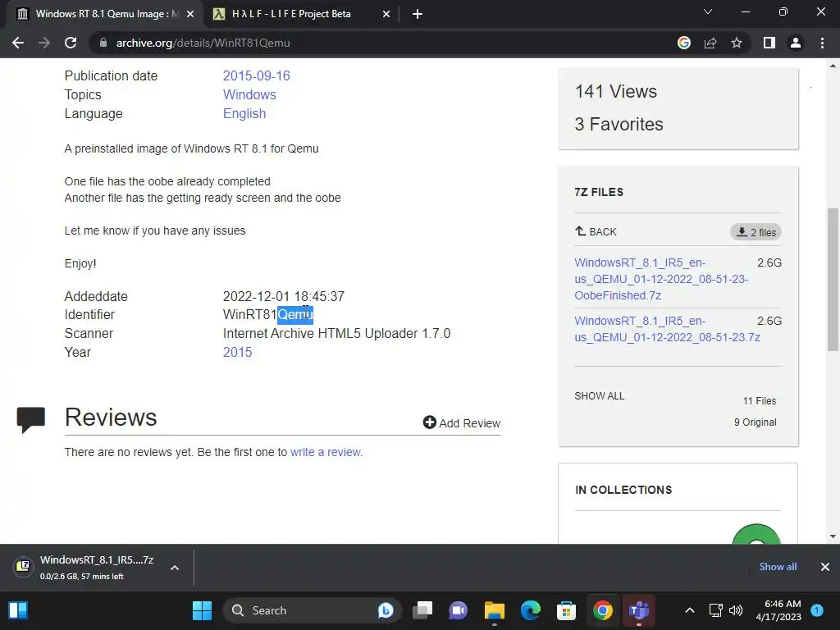Image resolution: width=840 pixels, height=630 pixels.
Task: Open File Explorer from taskbar
Action: (494, 610)
